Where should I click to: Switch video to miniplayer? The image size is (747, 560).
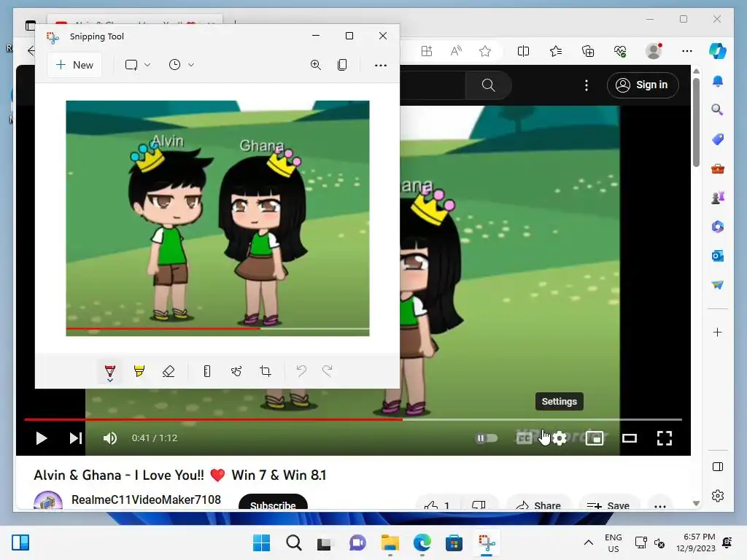(x=595, y=438)
